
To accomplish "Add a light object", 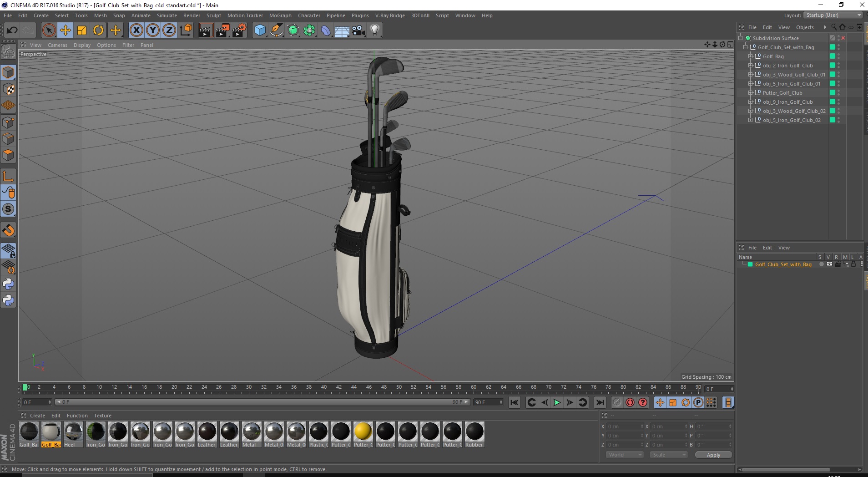I will (x=375, y=30).
